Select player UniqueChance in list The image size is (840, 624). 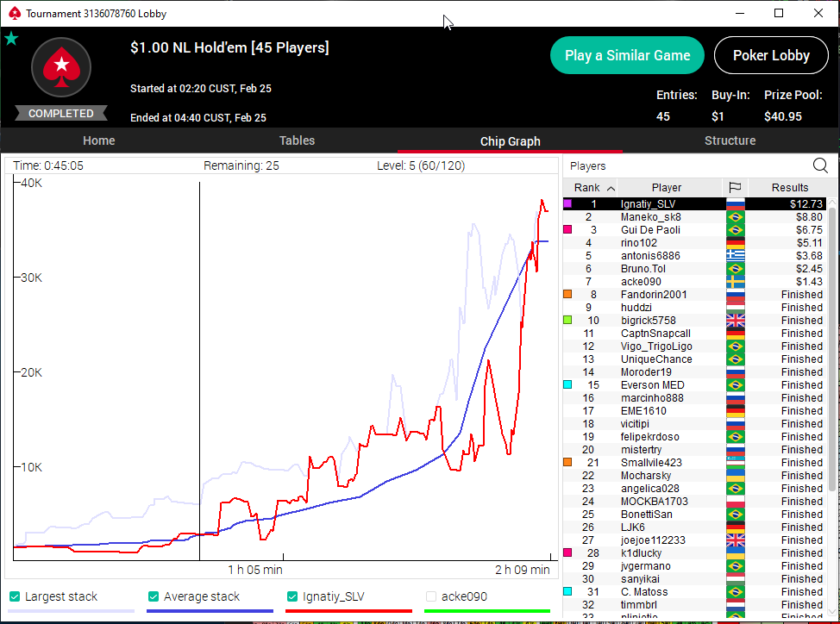coord(694,359)
